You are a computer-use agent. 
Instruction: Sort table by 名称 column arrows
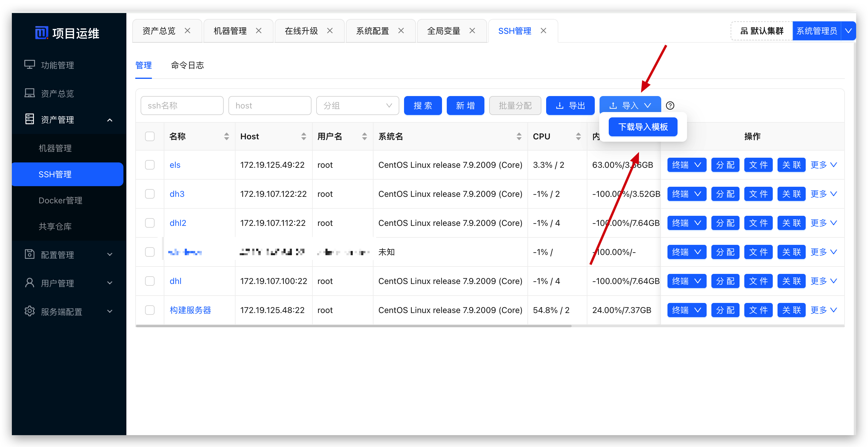pos(226,136)
